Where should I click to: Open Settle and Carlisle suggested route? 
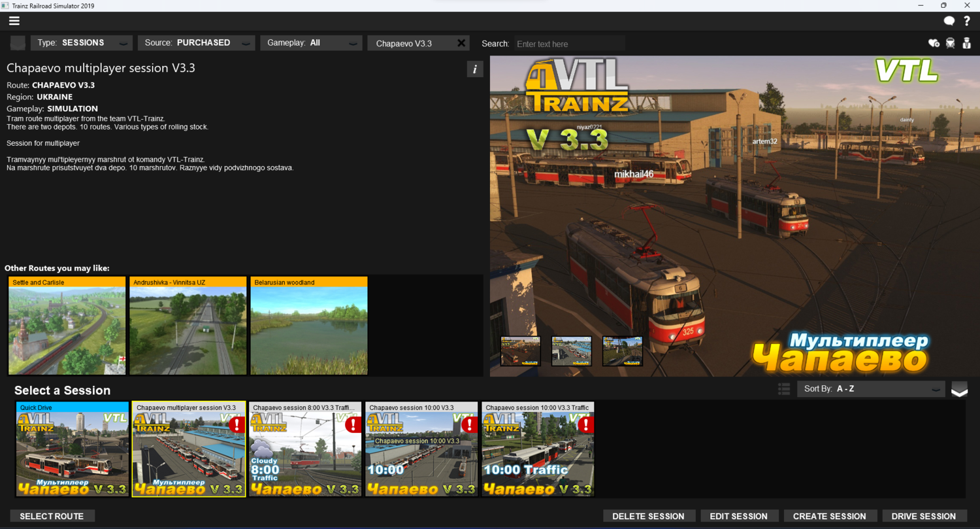click(67, 326)
